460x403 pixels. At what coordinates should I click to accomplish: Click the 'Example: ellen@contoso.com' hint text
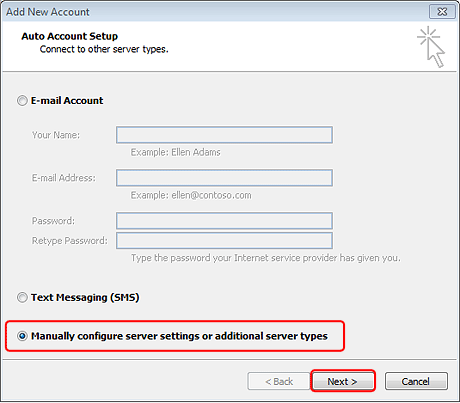(x=191, y=195)
